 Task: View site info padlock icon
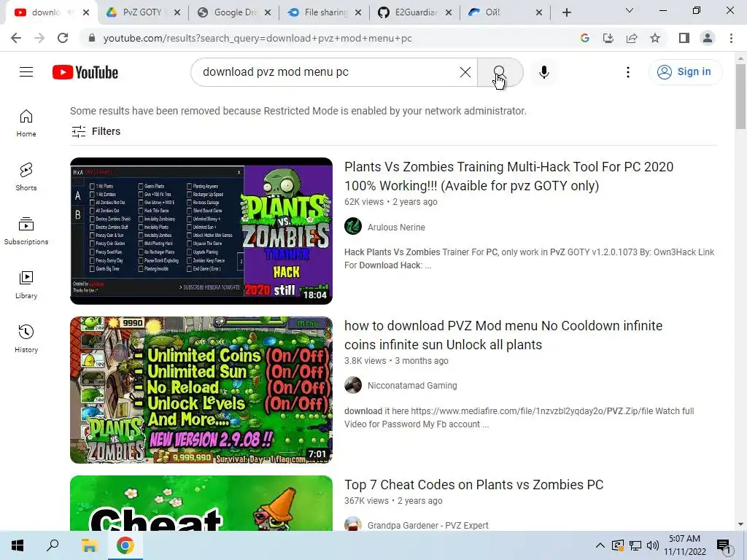pyautogui.click(x=91, y=38)
